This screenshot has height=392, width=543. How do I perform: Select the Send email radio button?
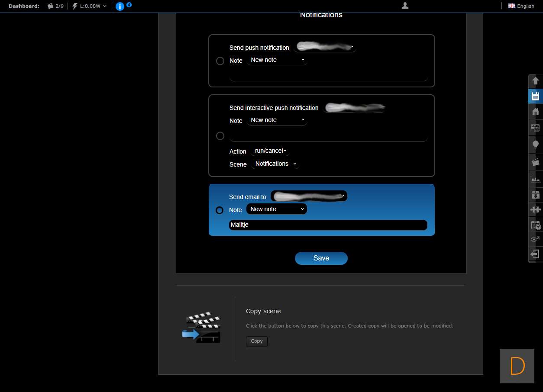[x=220, y=210]
